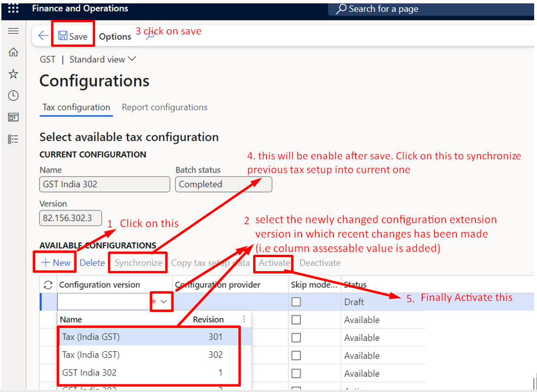Toggle Skip mode checkbox in Draft row
The width and height of the screenshot is (537, 392).
coord(296,302)
